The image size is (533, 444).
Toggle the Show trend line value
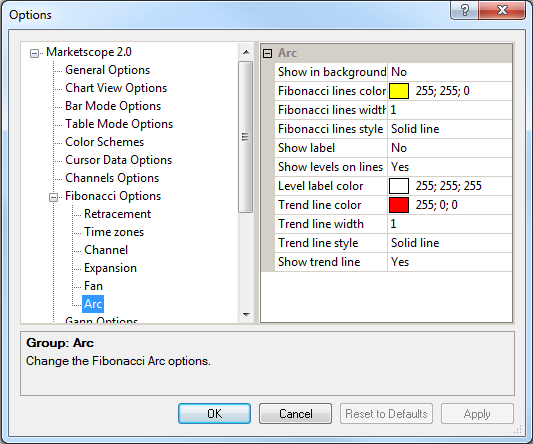(x=449, y=262)
